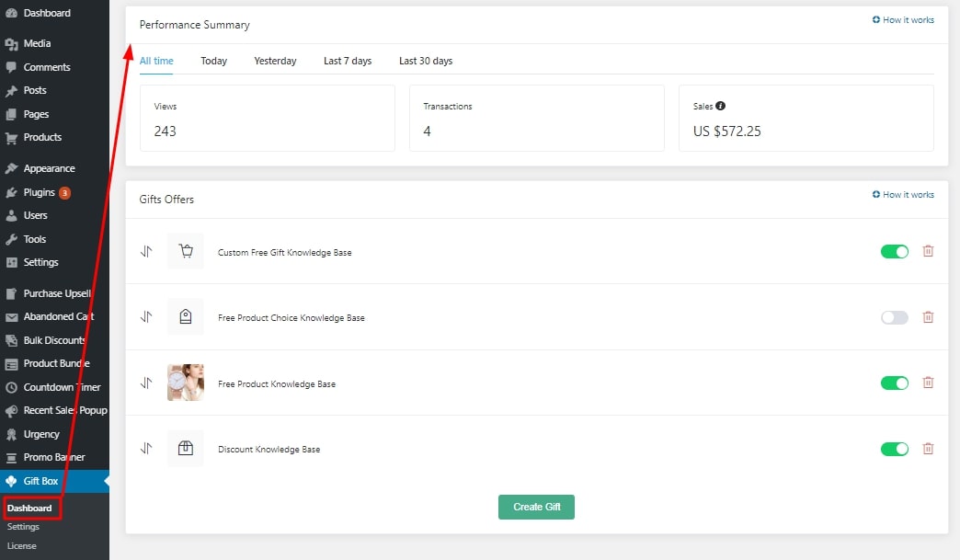The width and height of the screenshot is (960, 560).
Task: Open How it works in Performance Summary
Action: [x=903, y=20]
